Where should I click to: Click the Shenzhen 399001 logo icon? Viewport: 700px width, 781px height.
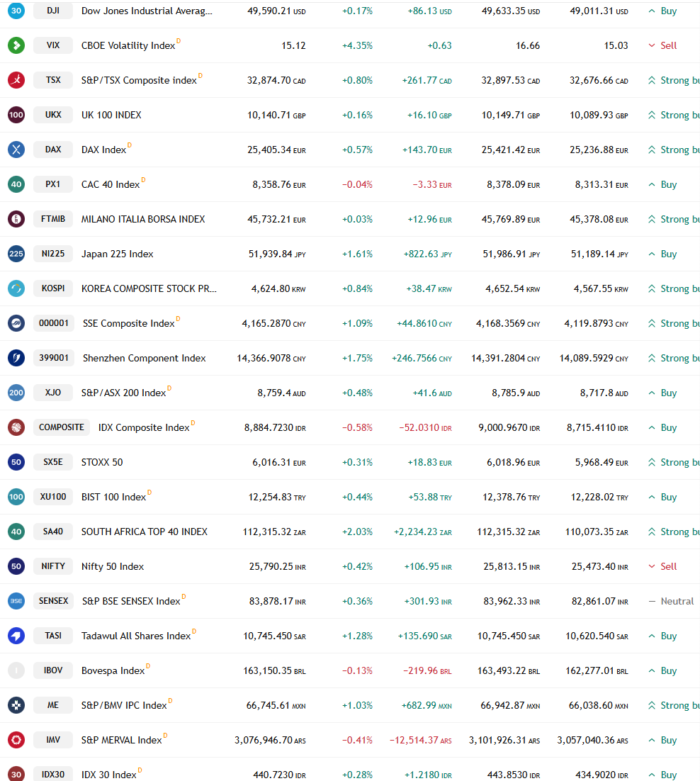point(16,358)
